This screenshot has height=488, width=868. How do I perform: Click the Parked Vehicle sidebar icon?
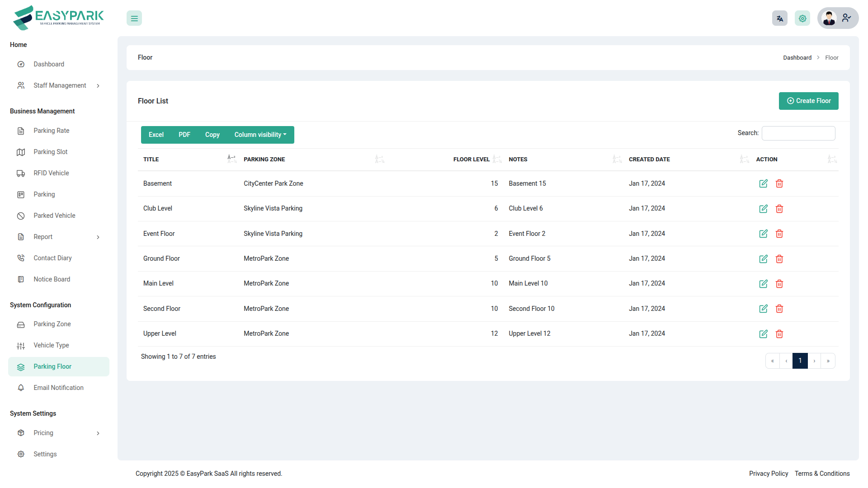[21, 216]
